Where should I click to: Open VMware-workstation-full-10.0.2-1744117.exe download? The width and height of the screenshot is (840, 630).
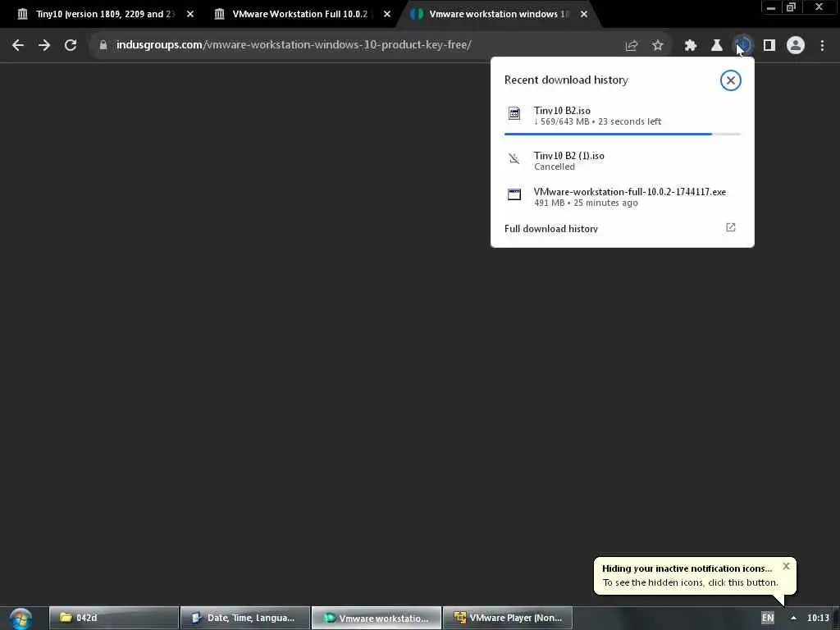pyautogui.click(x=623, y=197)
